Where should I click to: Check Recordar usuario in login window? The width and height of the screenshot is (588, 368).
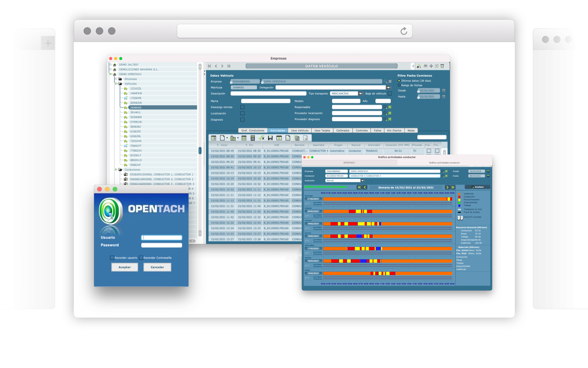point(112,258)
